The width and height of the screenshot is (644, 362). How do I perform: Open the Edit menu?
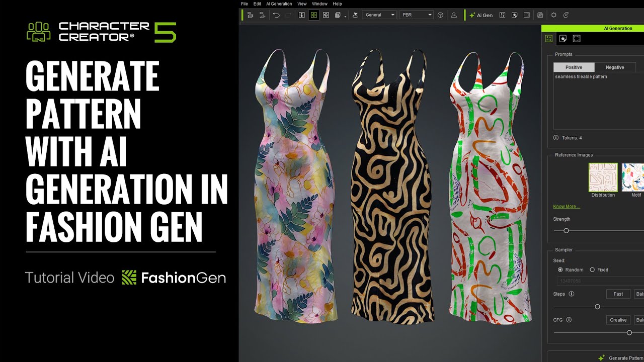pyautogui.click(x=257, y=4)
